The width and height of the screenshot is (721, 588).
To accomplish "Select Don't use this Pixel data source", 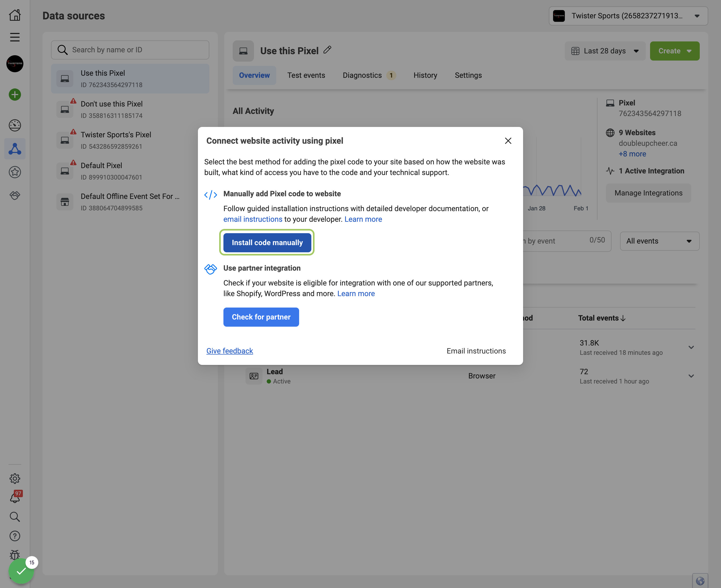I will coord(130,109).
